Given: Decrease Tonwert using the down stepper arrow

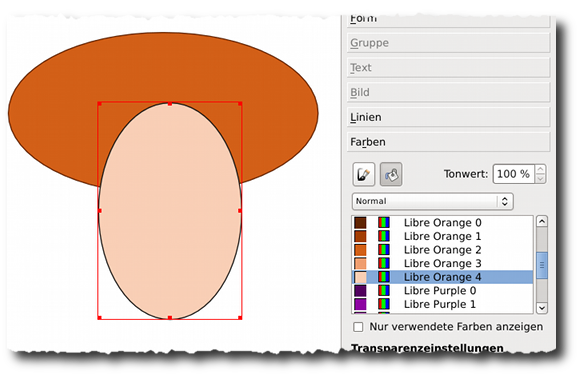Looking at the screenshot, I should (540, 179).
